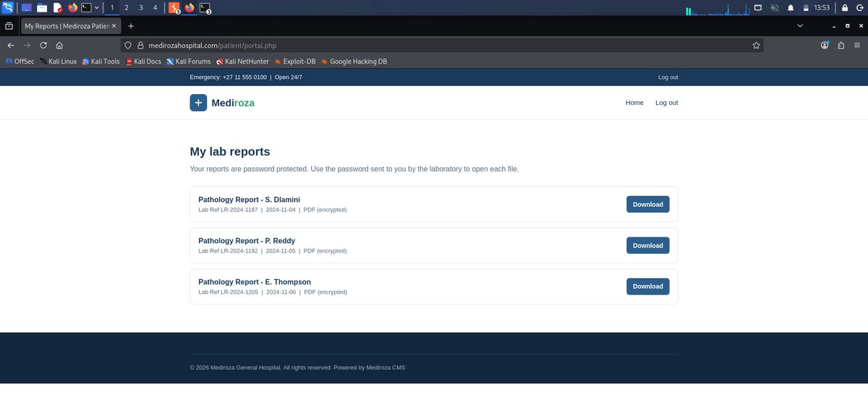Go forward one page

pos(27,45)
